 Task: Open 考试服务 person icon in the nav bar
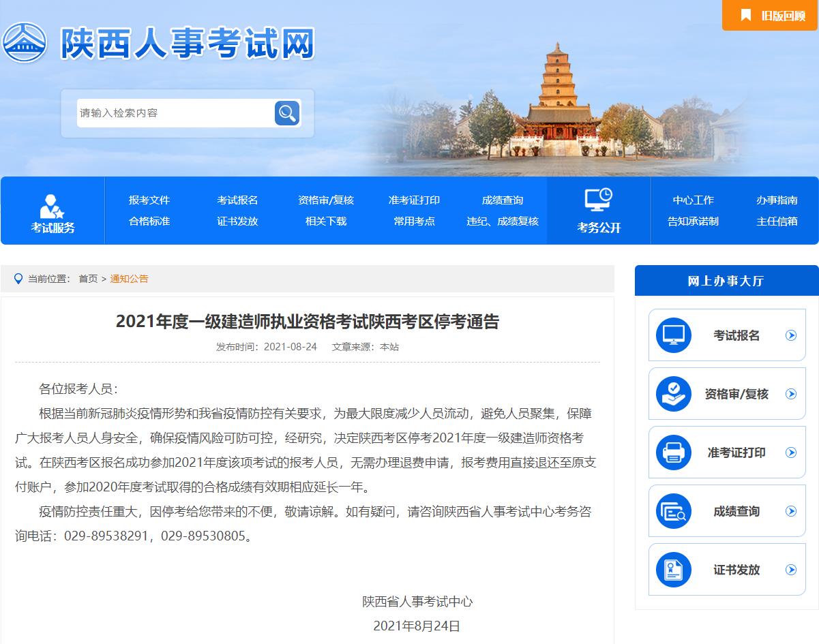coord(52,206)
